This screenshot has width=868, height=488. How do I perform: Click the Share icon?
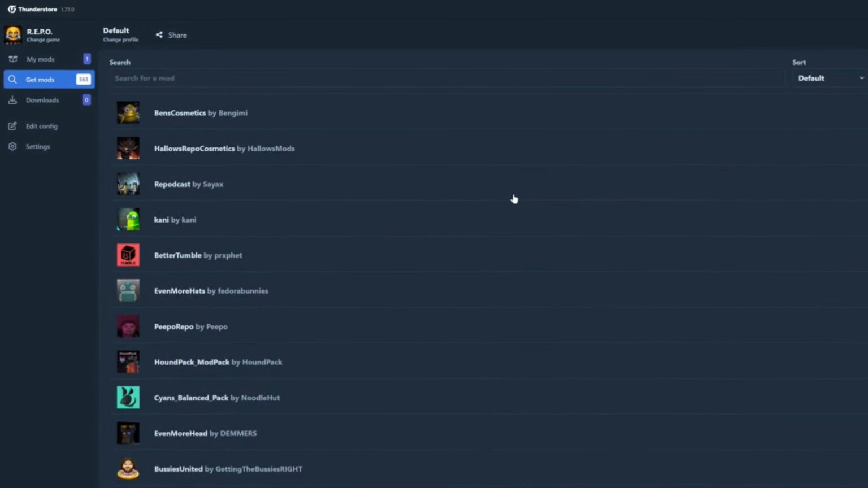point(159,35)
